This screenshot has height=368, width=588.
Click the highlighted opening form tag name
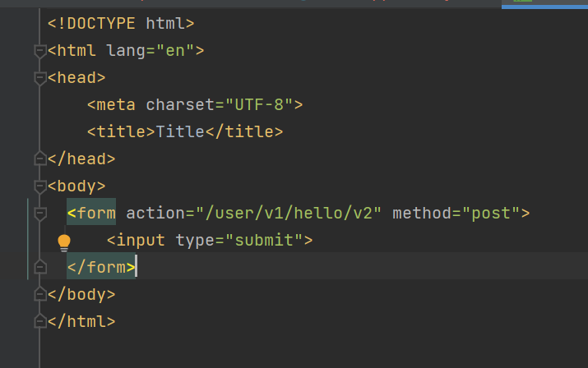(91, 214)
